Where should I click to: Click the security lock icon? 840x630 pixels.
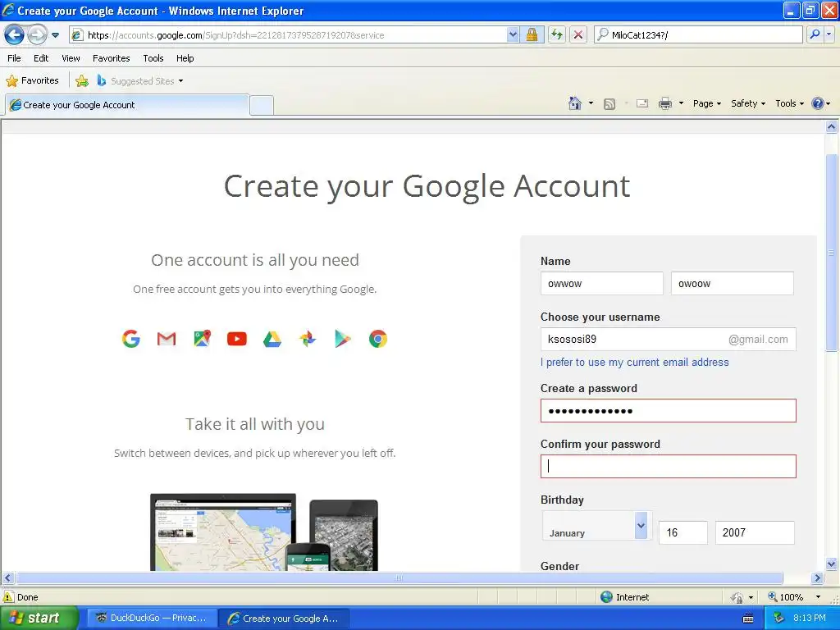pyautogui.click(x=532, y=35)
